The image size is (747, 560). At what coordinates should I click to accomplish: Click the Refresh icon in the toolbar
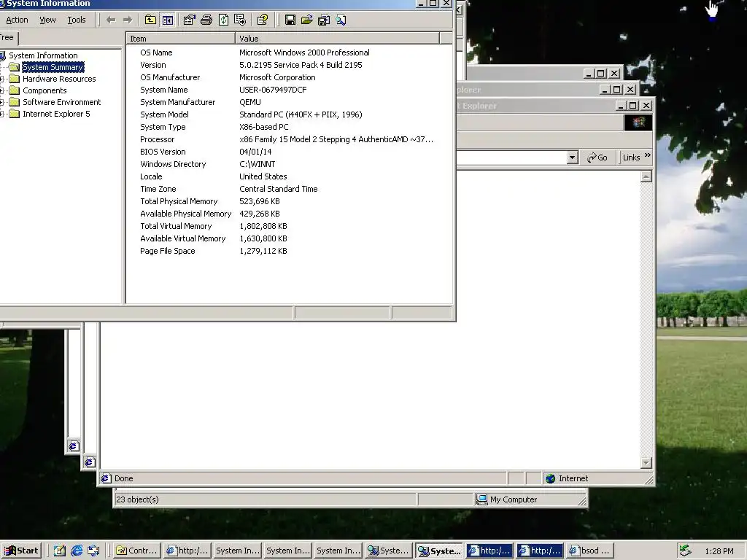tap(223, 20)
